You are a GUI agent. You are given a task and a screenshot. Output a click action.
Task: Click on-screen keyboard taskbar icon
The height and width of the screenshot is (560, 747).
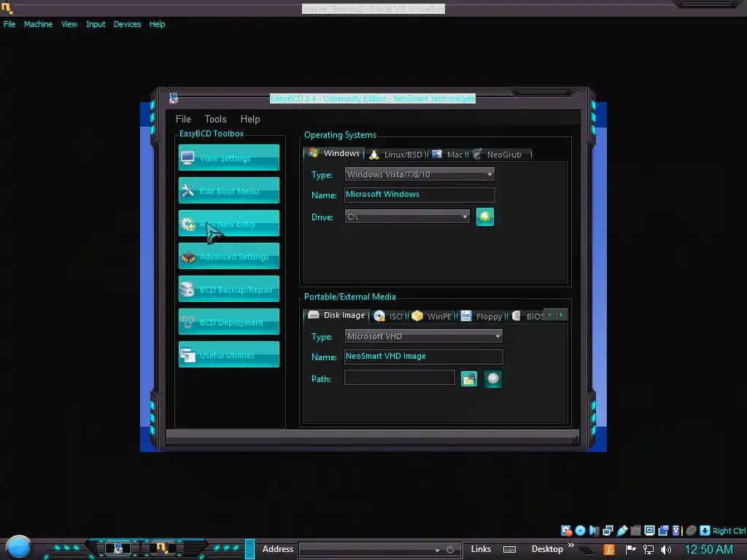point(509,550)
